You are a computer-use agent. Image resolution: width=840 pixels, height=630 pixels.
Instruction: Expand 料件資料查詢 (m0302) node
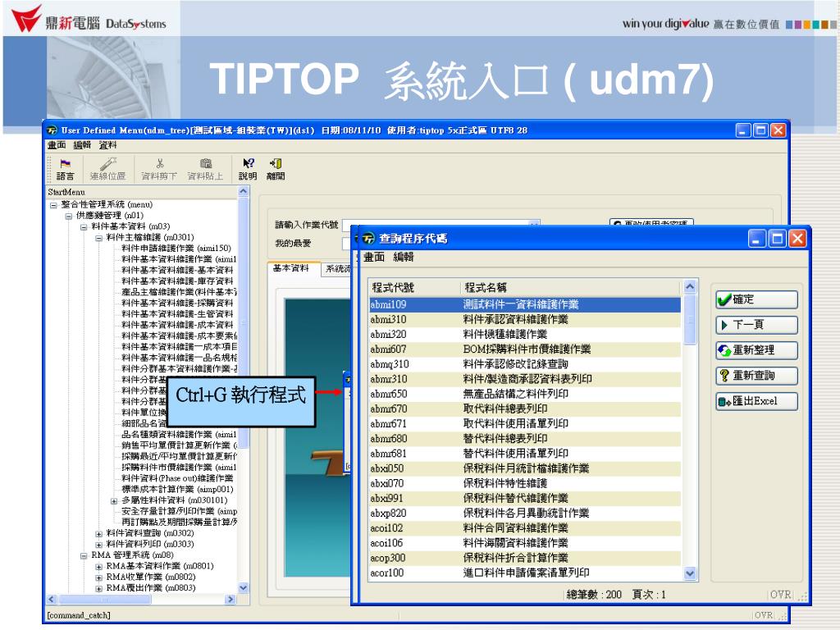point(98,534)
